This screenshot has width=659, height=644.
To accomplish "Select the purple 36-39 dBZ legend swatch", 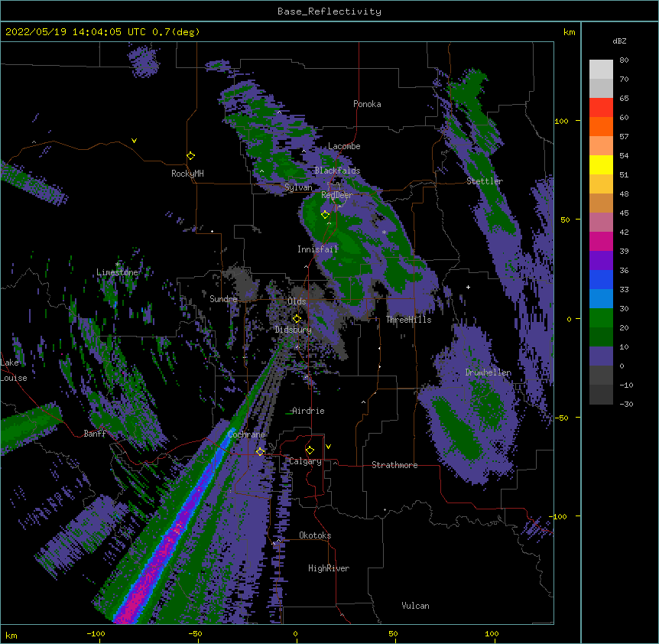I will coord(601,261).
